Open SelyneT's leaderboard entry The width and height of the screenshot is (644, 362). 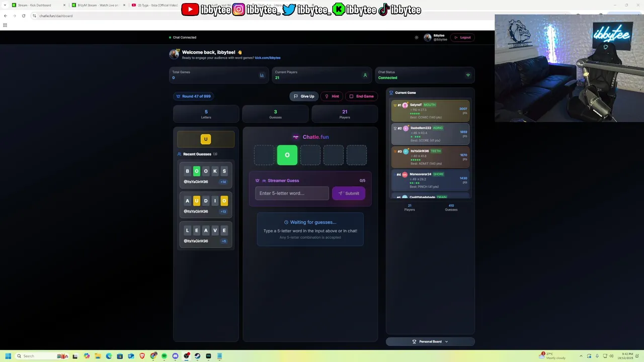tap(430, 111)
